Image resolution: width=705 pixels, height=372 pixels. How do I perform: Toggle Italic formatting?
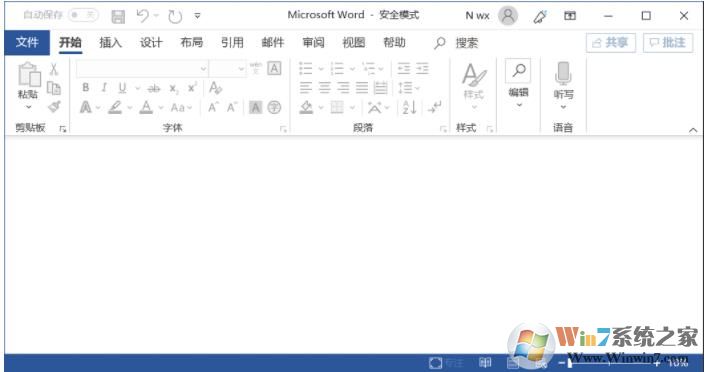click(x=104, y=88)
